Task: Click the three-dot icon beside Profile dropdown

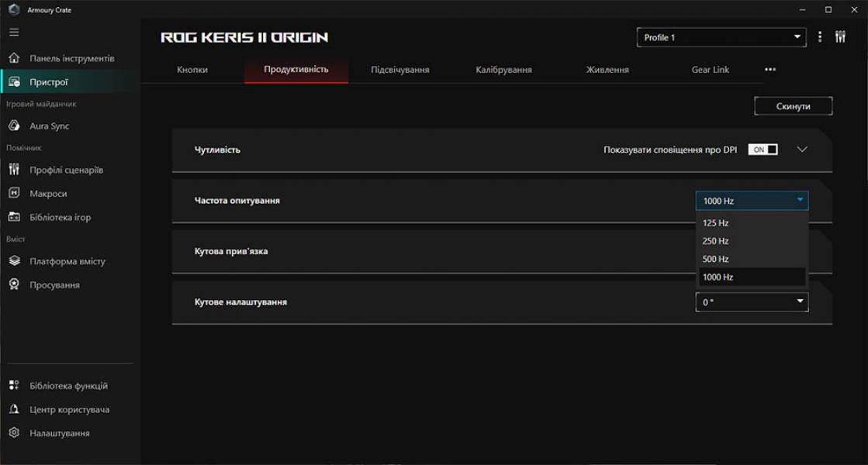Action: click(x=820, y=36)
